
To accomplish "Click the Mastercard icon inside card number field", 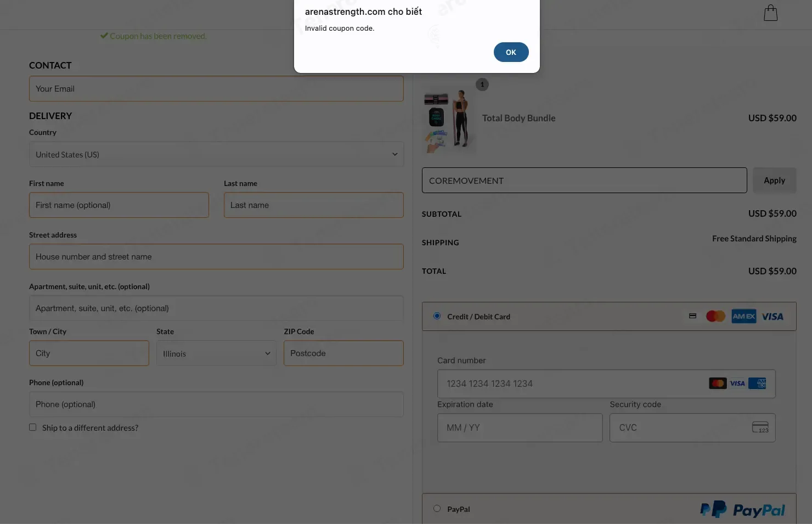I will point(718,383).
